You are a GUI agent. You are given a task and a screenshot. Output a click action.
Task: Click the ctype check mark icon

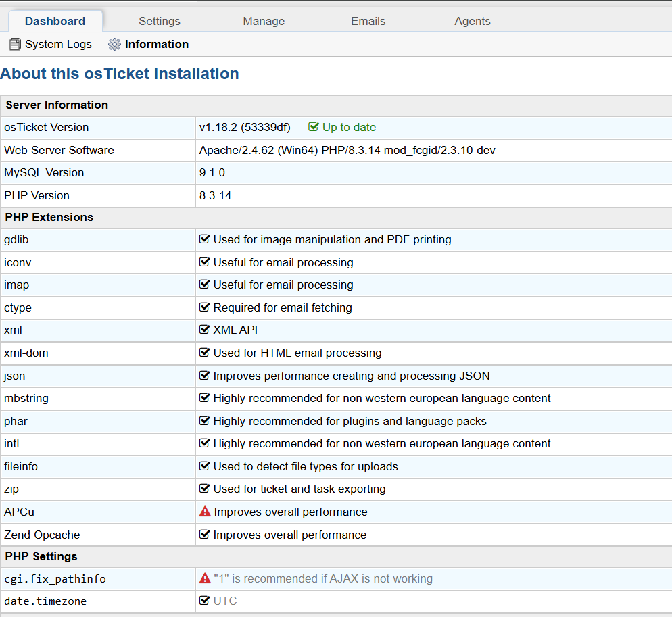204,307
